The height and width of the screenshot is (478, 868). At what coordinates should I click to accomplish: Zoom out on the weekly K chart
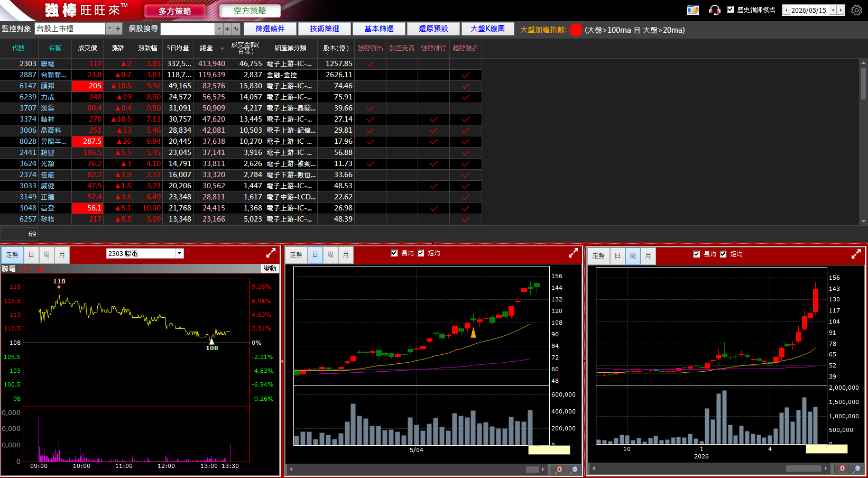[x=857, y=468]
